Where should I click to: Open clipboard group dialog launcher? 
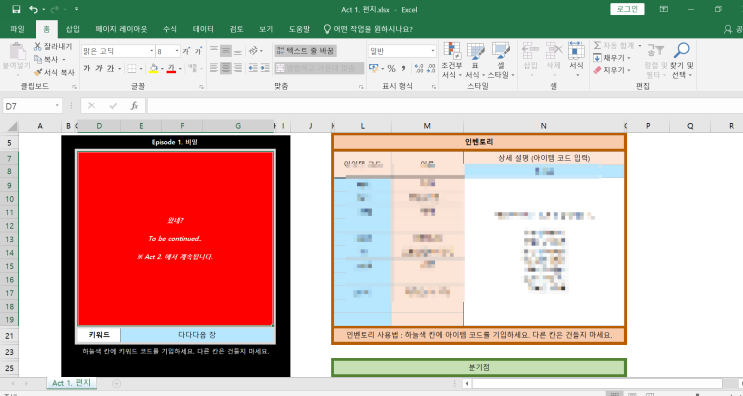pos(74,87)
